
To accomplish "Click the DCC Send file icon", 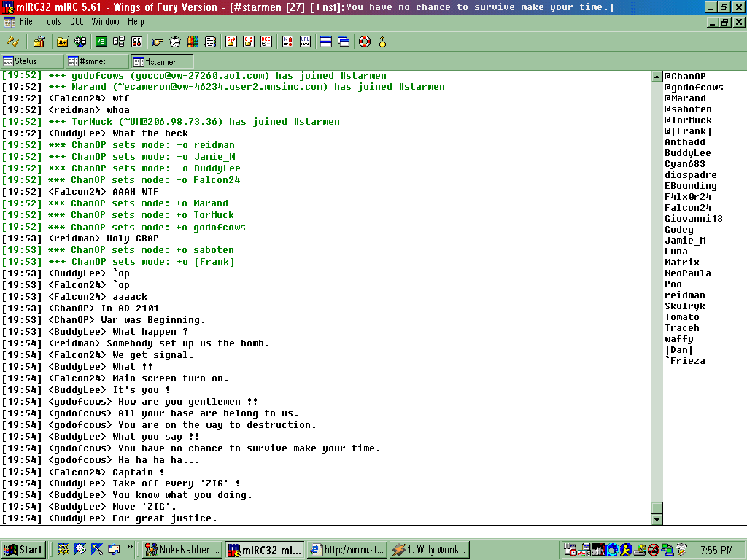I will click(x=231, y=42).
